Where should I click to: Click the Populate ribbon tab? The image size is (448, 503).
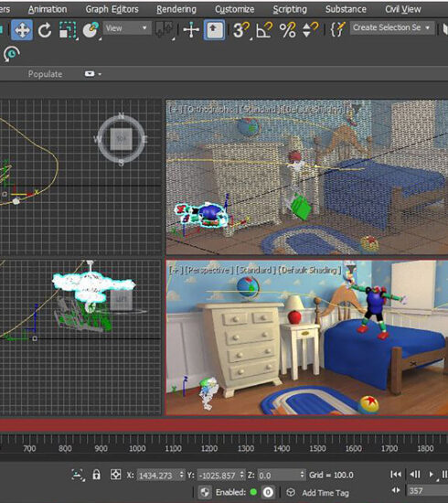point(45,74)
